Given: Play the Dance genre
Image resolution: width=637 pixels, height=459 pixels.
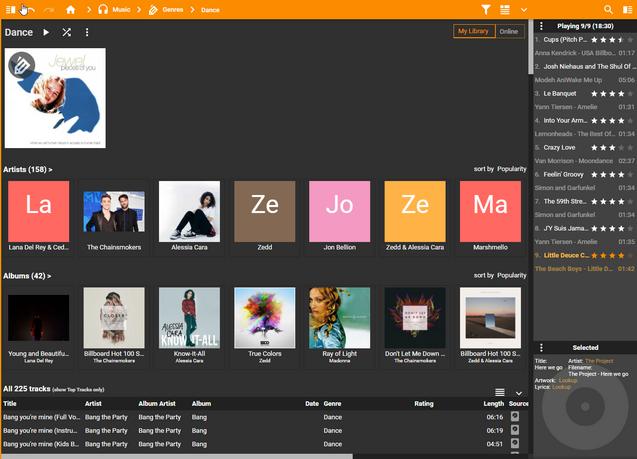Looking at the screenshot, I should coord(46,32).
